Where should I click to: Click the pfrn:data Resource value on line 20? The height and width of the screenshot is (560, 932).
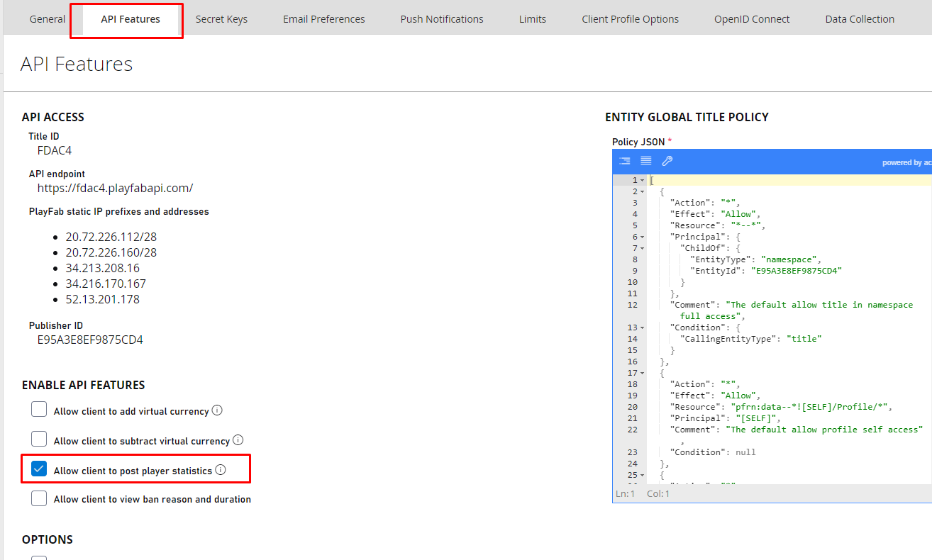[808, 407]
